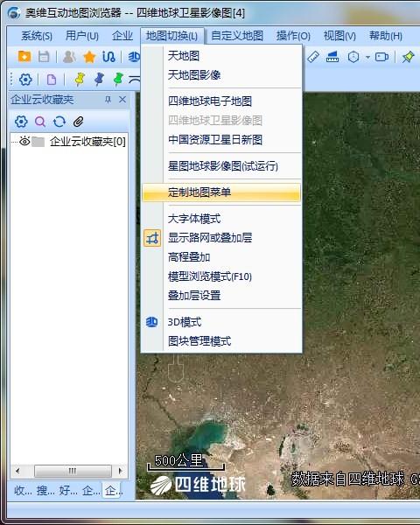420x525 pixels.
Task: Click the orange star favorites icon
Action: [x=89, y=57]
